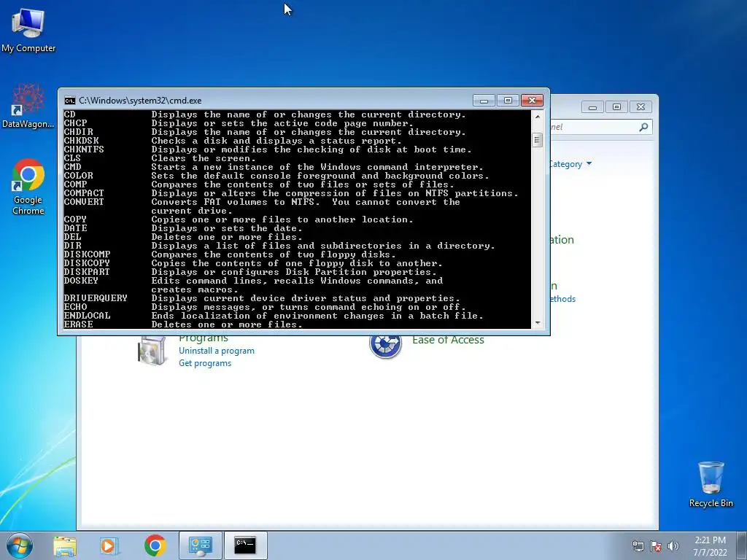Click the cmd vertical scrollbar thumb
Screen dimensions: 747x560
(x=538, y=139)
